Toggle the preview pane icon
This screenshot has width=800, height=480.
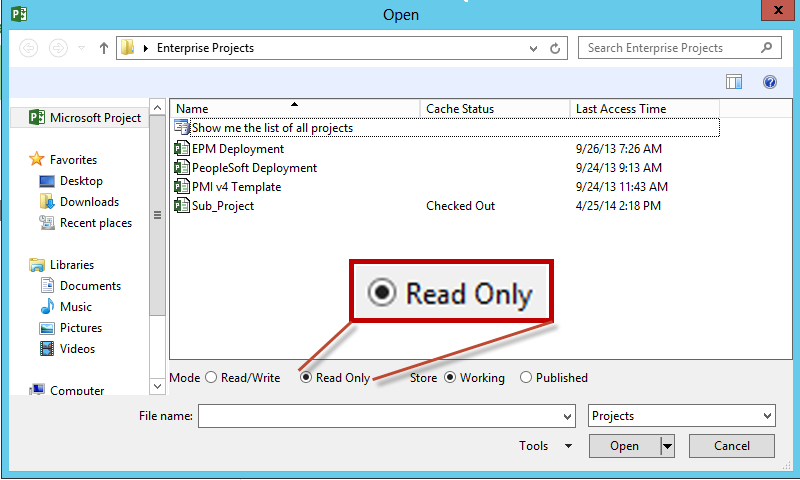(x=734, y=82)
